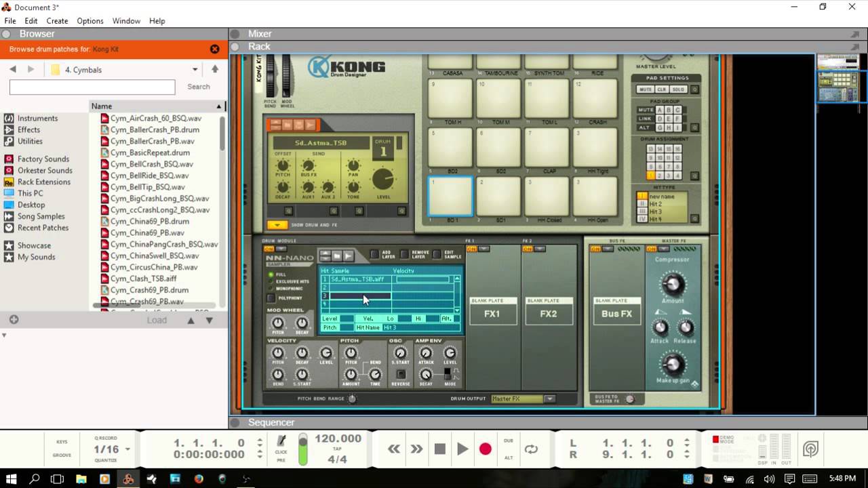Open the Reason ReGroove/logo button in transport
This screenshot has height=488, width=868.
coord(810,449)
